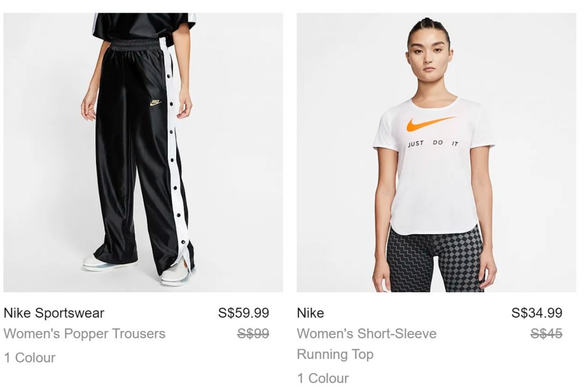The image size is (584, 392).
Task: Click the gold Nike logo on the trousers
Action: point(156,103)
